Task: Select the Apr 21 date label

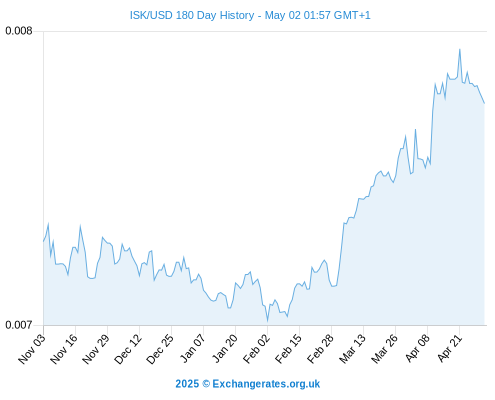Action: coord(450,348)
